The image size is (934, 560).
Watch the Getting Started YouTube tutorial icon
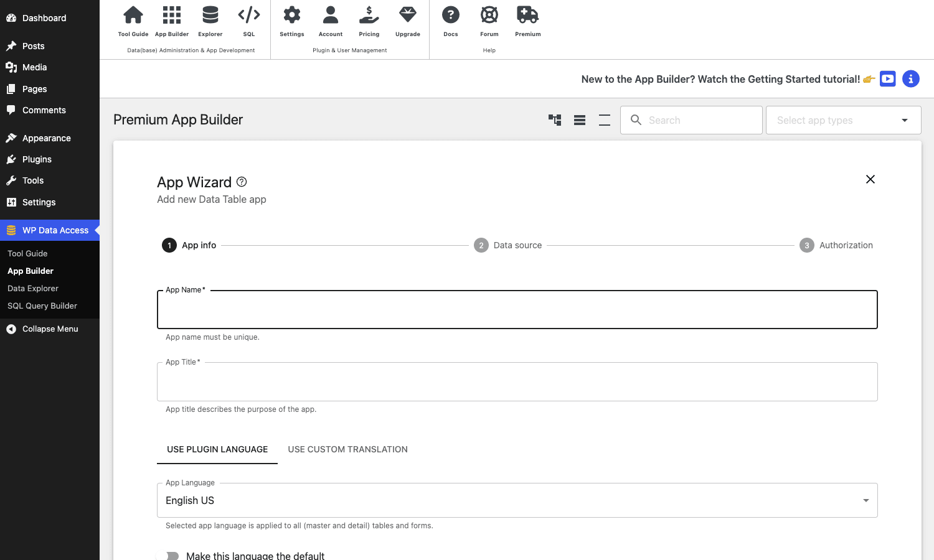[x=888, y=79]
